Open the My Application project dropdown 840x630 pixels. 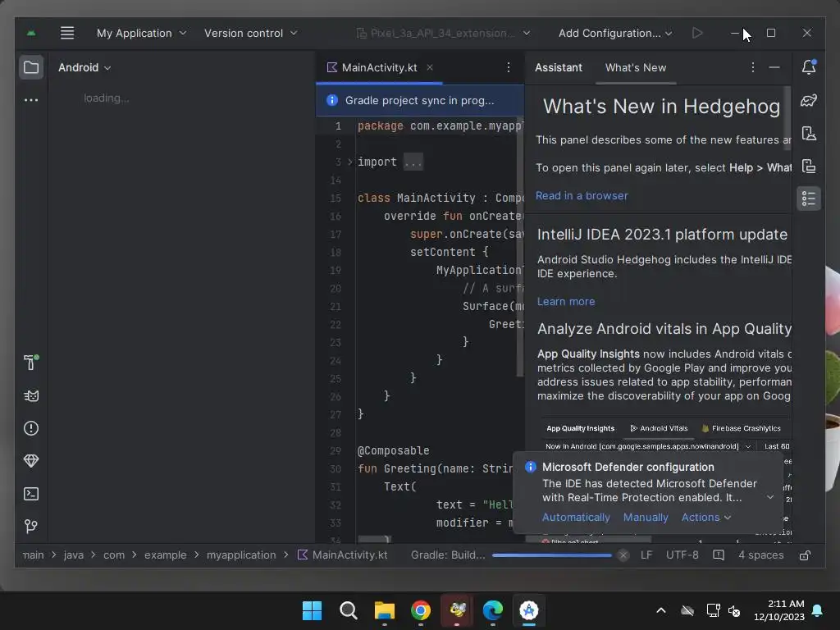141,33
